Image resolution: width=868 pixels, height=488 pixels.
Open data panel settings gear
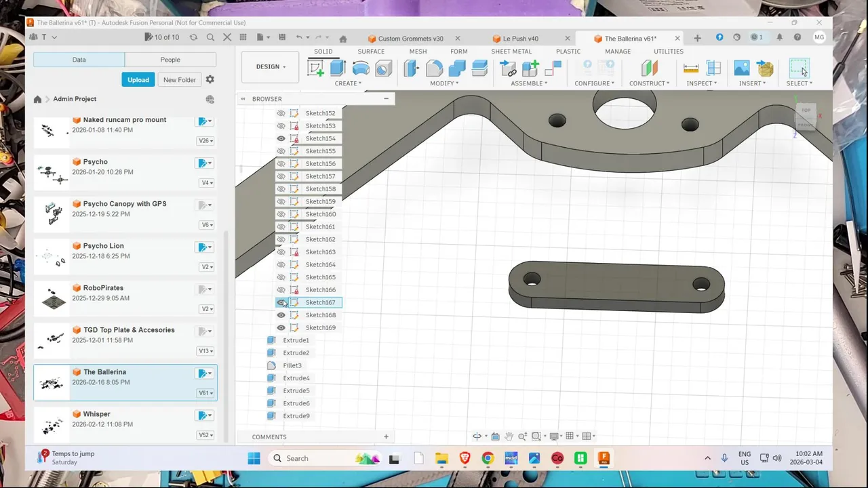tap(210, 79)
